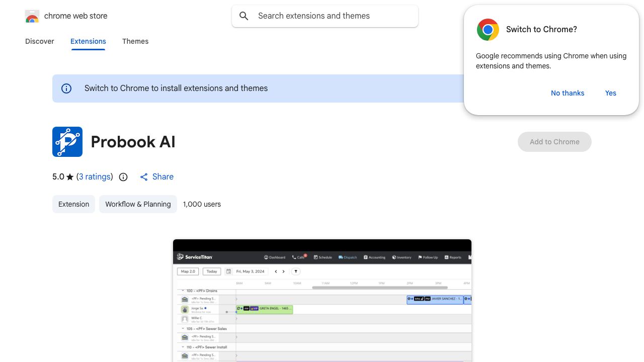Click the 5.0 rating value
The width and height of the screenshot is (644, 362).
tap(58, 177)
